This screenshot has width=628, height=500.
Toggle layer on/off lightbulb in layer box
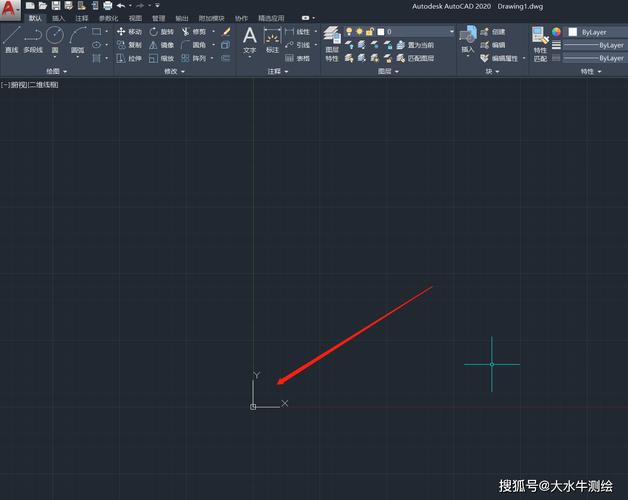pyautogui.click(x=349, y=32)
